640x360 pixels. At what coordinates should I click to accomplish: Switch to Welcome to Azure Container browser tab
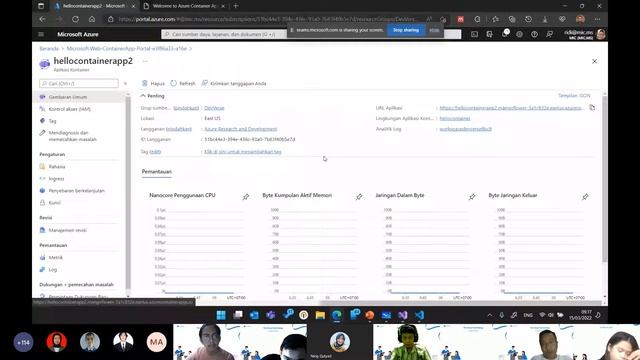click(184, 6)
